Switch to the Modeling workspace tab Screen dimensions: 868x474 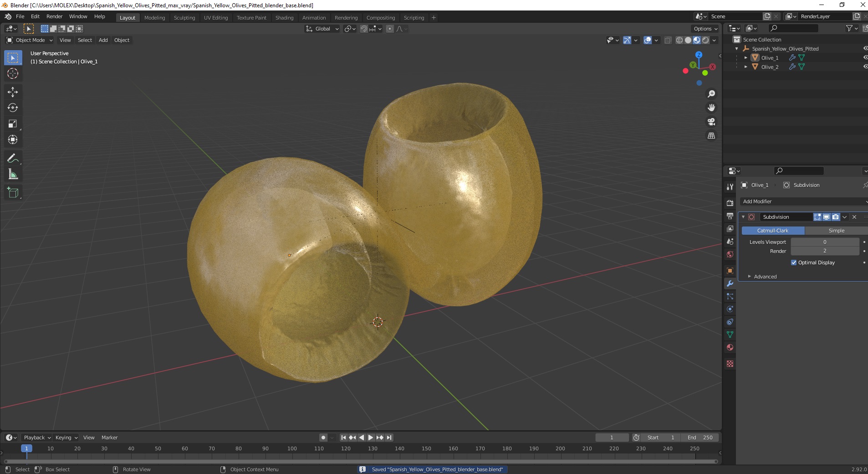(154, 18)
